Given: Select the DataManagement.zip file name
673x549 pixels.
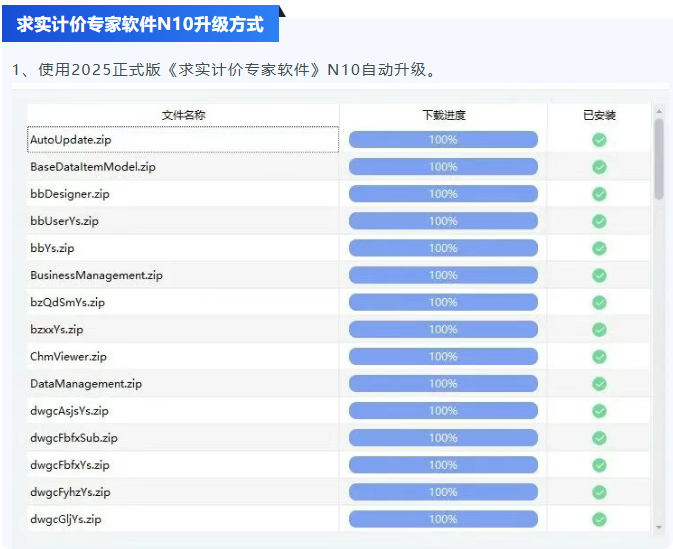Looking at the screenshot, I should coord(86,383).
